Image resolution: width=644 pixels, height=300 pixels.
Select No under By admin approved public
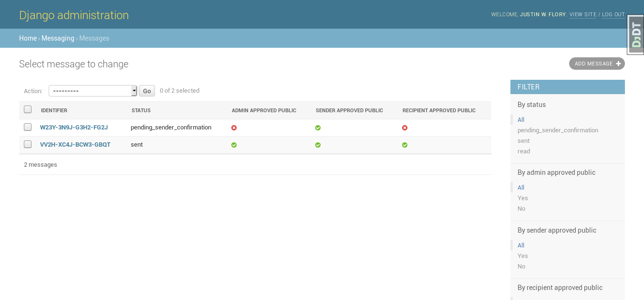[x=521, y=209]
